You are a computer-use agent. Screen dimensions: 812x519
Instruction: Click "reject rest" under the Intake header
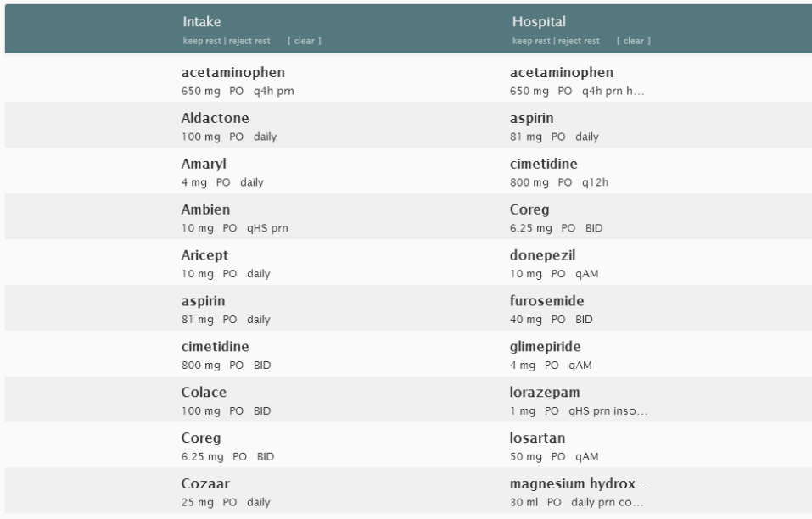(x=250, y=41)
